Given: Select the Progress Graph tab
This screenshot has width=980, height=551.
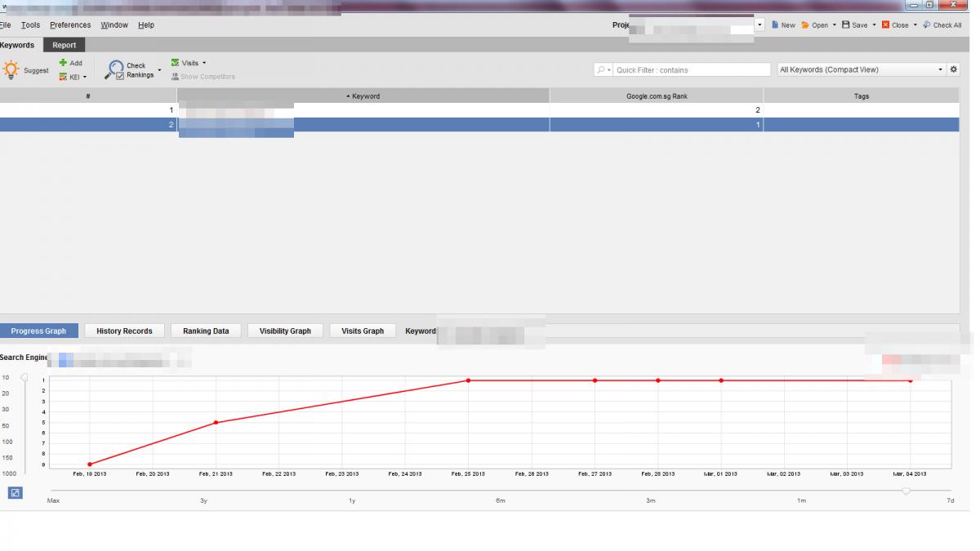Looking at the screenshot, I should [x=38, y=331].
